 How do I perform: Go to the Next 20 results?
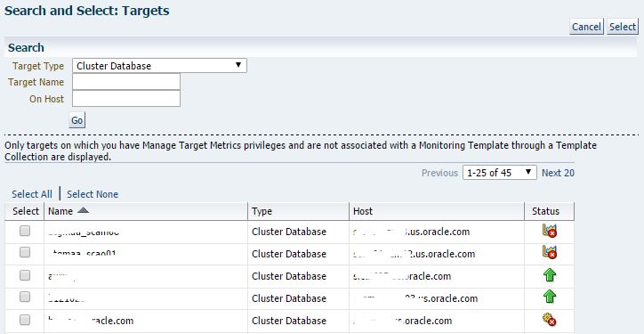click(x=558, y=173)
